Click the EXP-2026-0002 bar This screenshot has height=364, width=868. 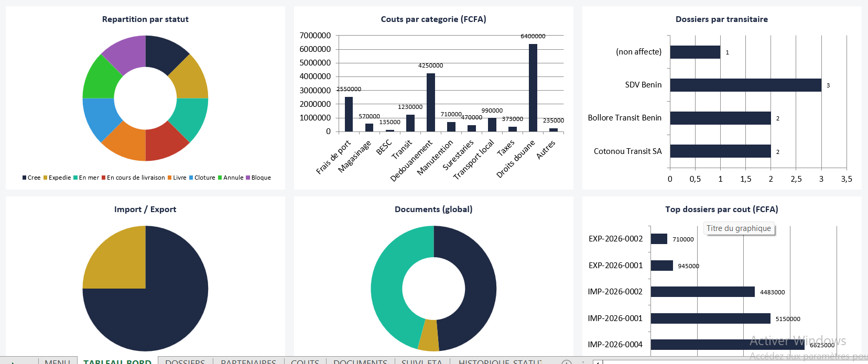pos(659,239)
